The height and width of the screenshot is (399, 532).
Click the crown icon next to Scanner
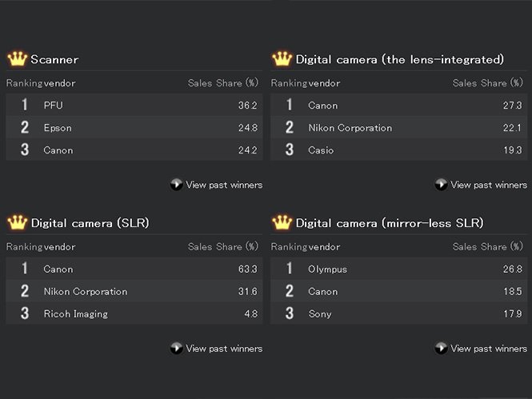(x=17, y=59)
